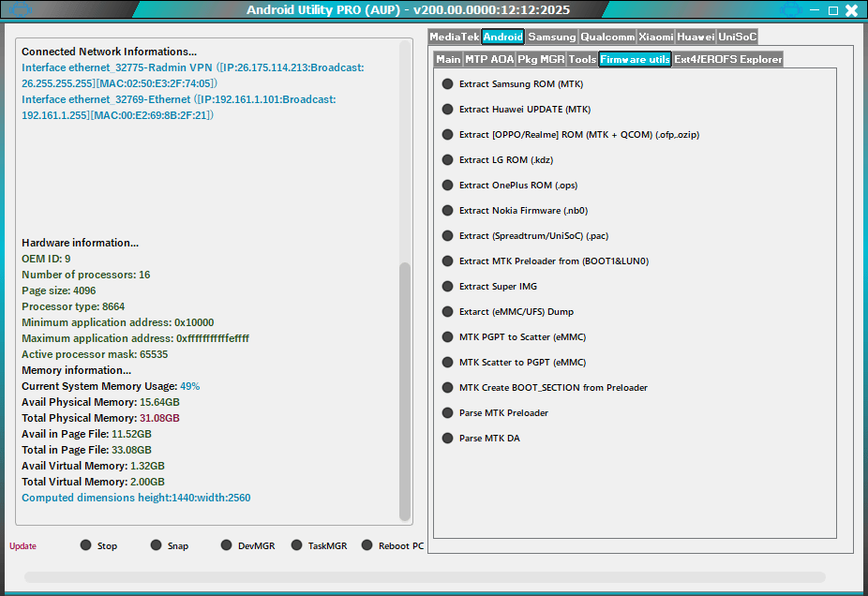Open Ext4/EROFS Explorer sub-tab
Image resolution: width=868 pixels, height=596 pixels.
tap(728, 59)
